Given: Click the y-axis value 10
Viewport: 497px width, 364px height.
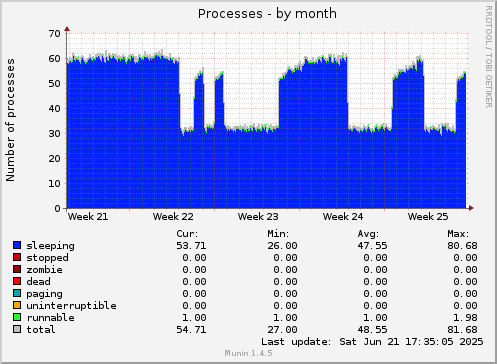Looking at the screenshot, I should click(x=55, y=184).
